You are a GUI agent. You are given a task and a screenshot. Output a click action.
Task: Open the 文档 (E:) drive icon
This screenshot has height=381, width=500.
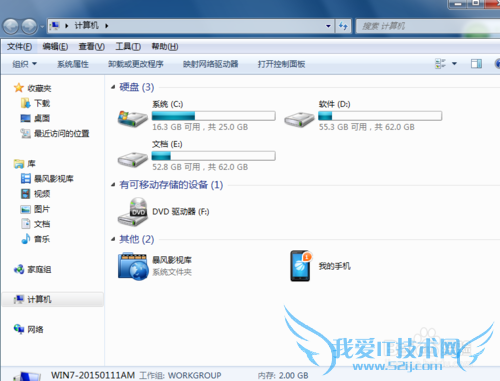coord(133,159)
